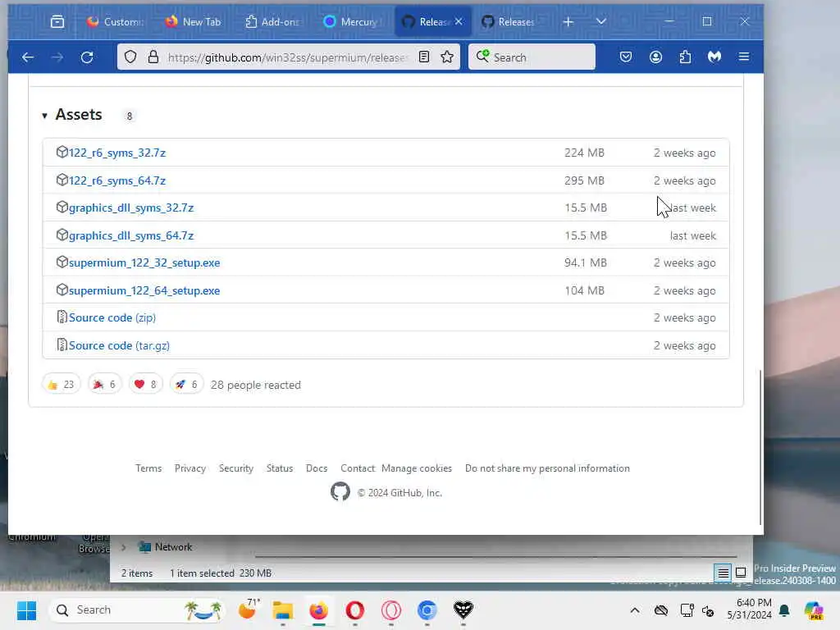This screenshot has height=630, width=840.
Task: Click the site padlock security icon
Action: pos(153,57)
